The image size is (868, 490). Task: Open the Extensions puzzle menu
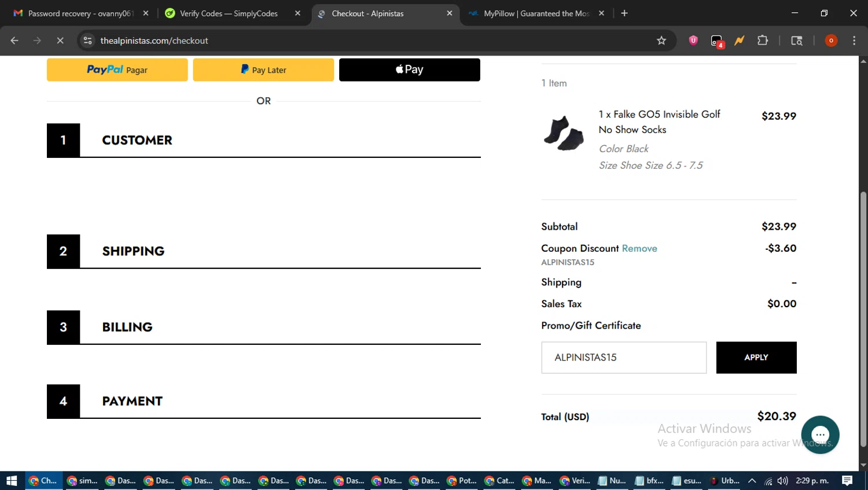coord(763,40)
